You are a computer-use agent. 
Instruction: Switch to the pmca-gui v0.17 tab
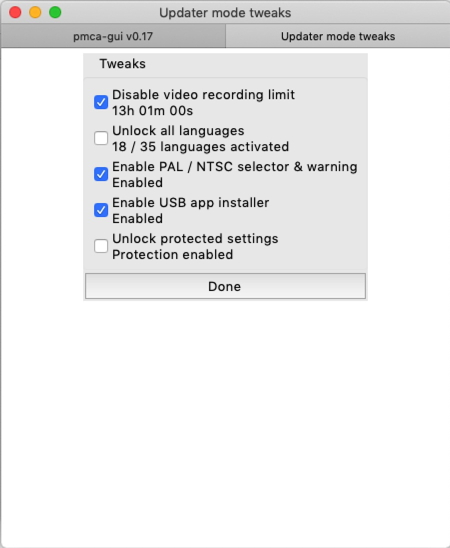point(113,36)
